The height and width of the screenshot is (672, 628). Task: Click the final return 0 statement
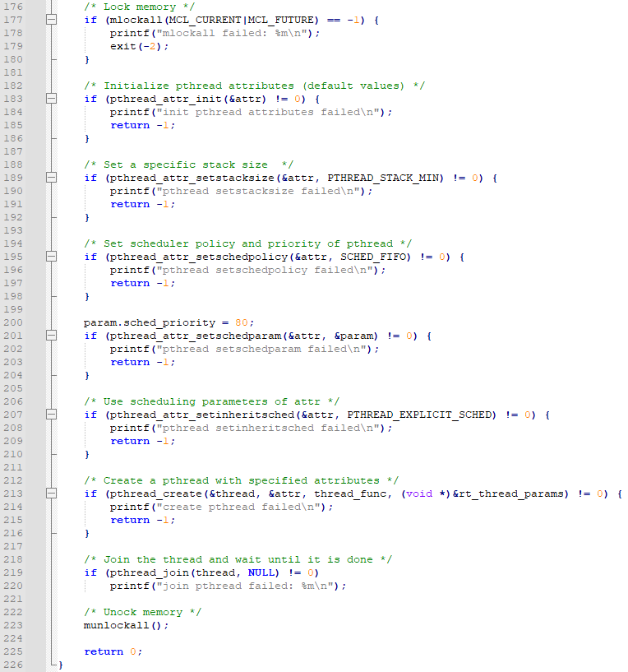tap(113, 651)
